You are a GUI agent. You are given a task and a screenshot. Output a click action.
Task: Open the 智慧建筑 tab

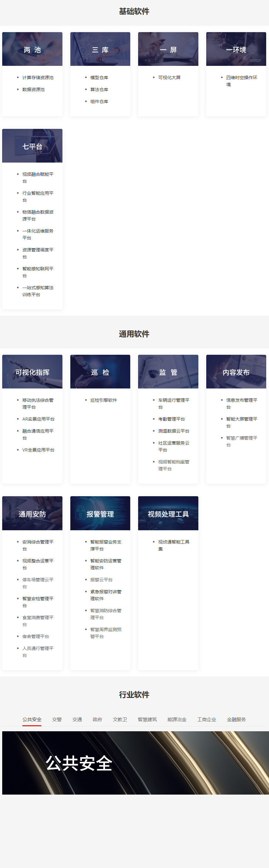coord(147,719)
